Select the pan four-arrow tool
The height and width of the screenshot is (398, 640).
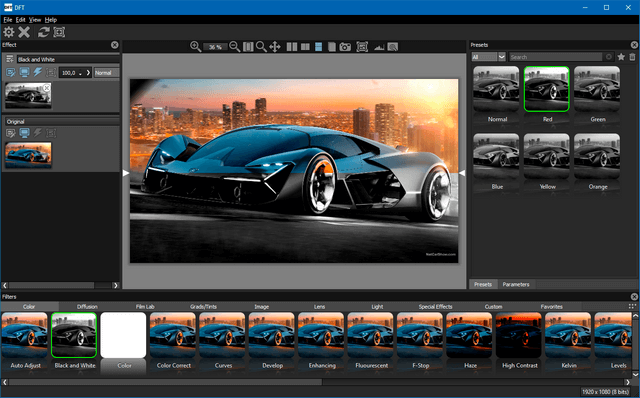[x=275, y=47]
